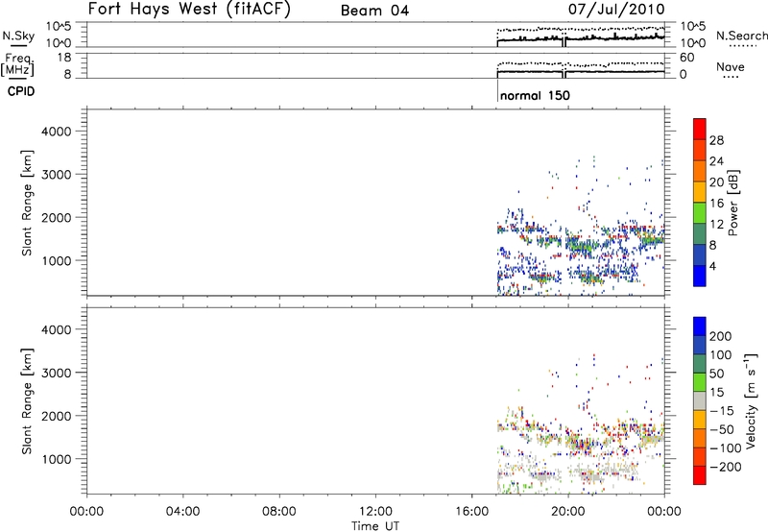Click the "N.Sky" legend label
Viewport: 768px width, 532px height.
pyautogui.click(x=18, y=36)
